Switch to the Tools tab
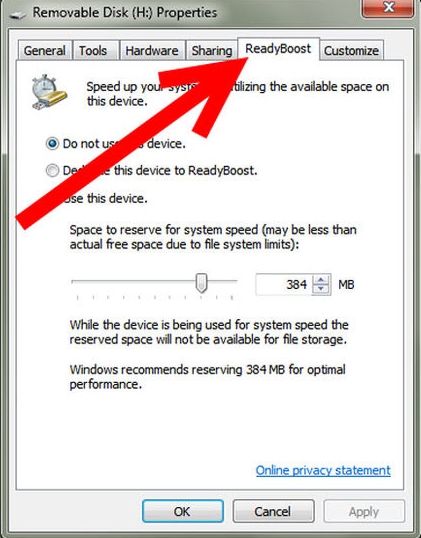Screen dimensions: 421x538 coord(93,51)
